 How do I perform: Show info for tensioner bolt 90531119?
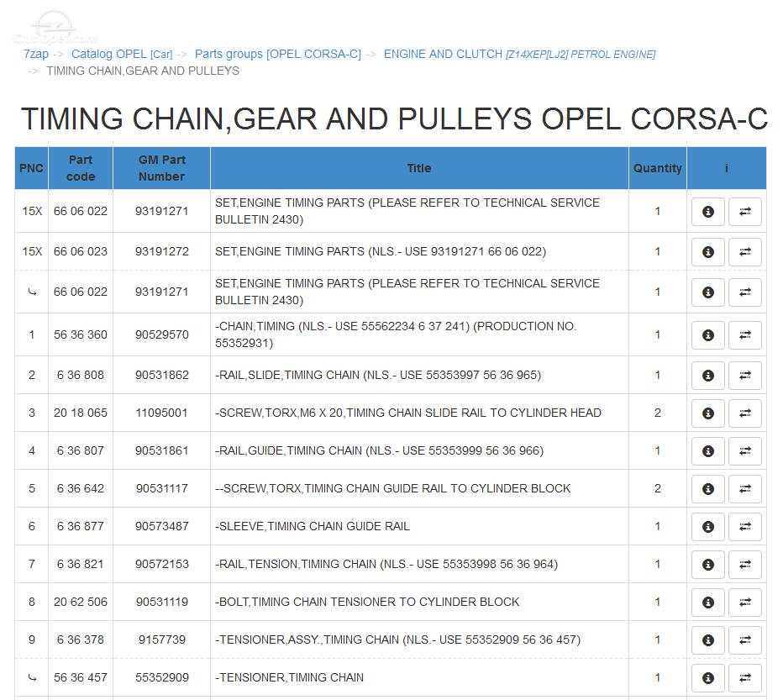coord(707,602)
